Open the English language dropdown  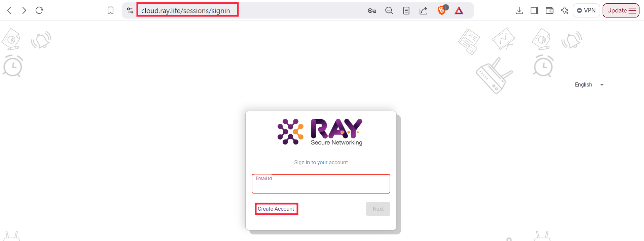coord(589,85)
